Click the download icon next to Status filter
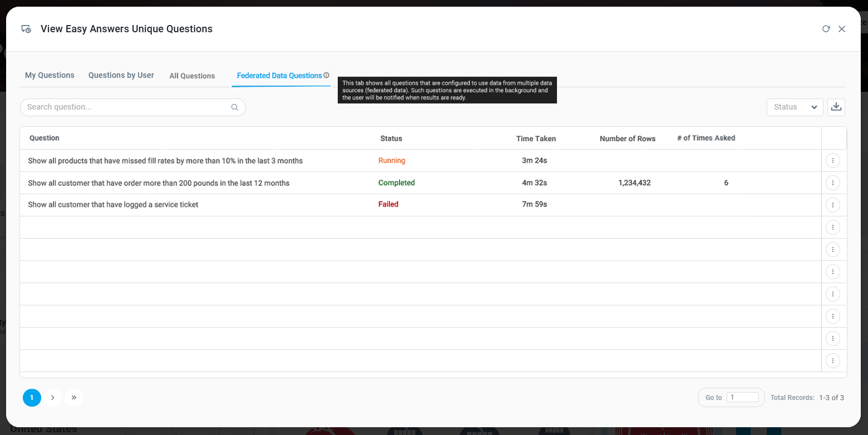Image resolution: width=868 pixels, height=435 pixels. (836, 107)
